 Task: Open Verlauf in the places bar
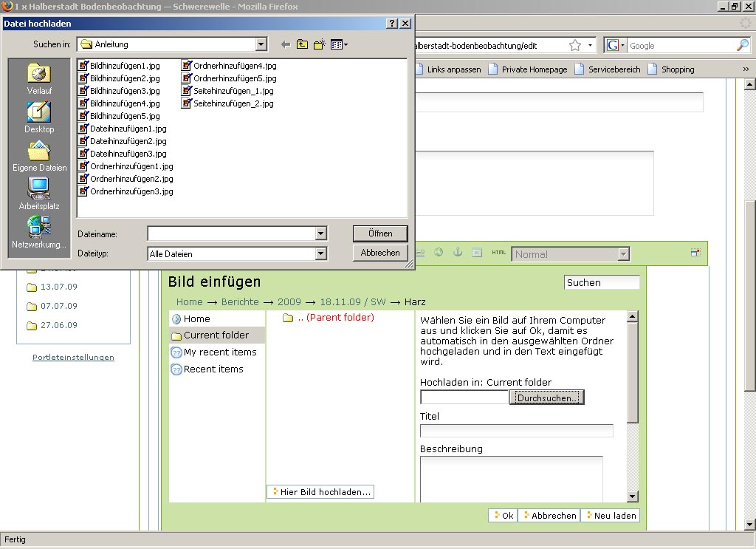[39, 79]
